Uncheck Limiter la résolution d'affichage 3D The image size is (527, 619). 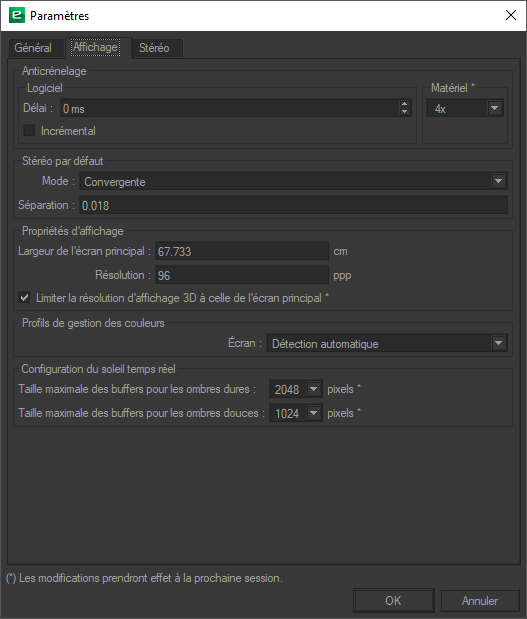click(24, 298)
